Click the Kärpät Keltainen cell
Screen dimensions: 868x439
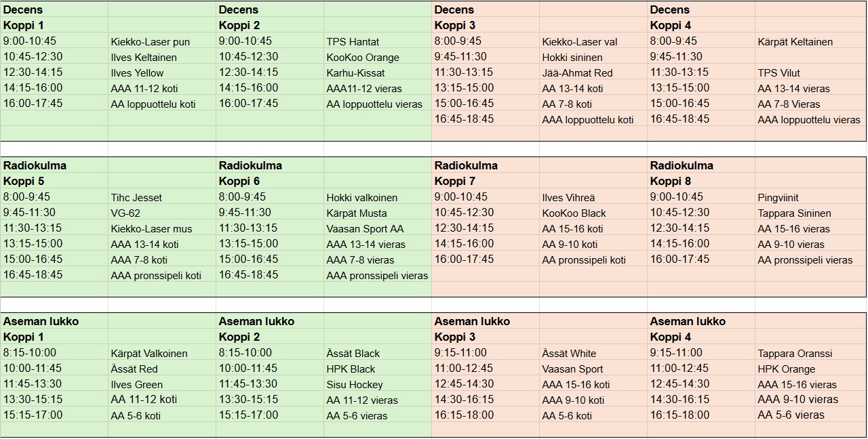point(795,42)
